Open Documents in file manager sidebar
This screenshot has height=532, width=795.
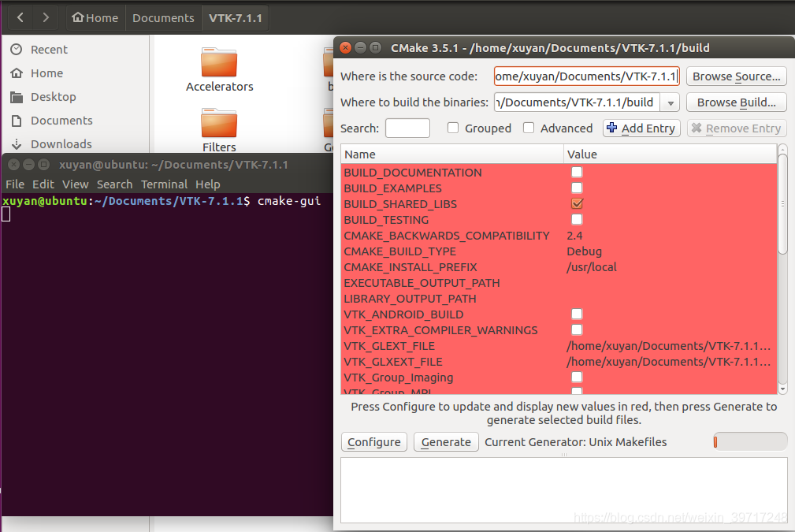[x=61, y=121]
